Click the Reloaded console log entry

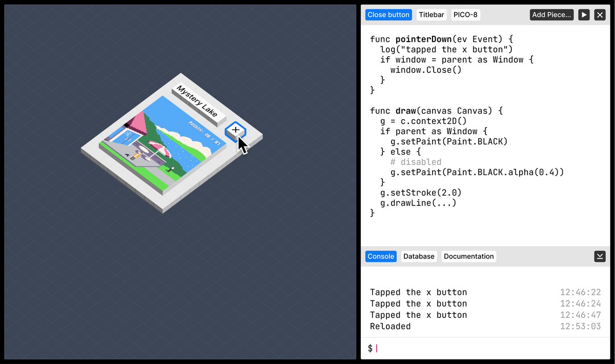coord(390,327)
